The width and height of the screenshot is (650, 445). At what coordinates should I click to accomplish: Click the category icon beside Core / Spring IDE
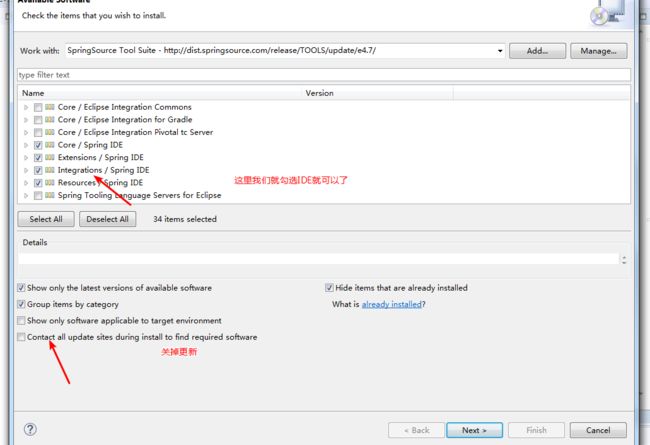(x=50, y=145)
